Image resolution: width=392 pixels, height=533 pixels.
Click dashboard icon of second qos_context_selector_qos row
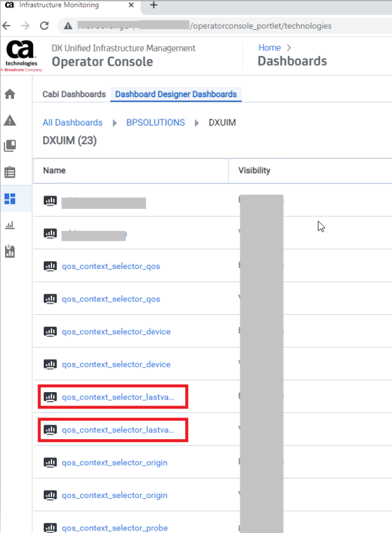[x=50, y=299]
